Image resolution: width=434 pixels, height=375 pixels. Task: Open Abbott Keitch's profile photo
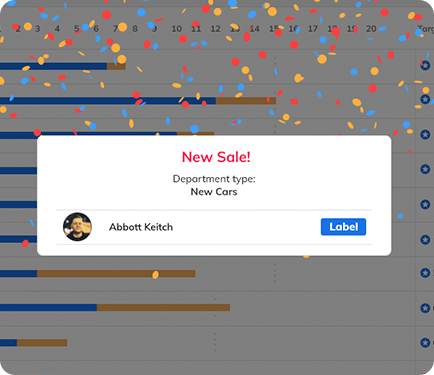click(x=77, y=227)
